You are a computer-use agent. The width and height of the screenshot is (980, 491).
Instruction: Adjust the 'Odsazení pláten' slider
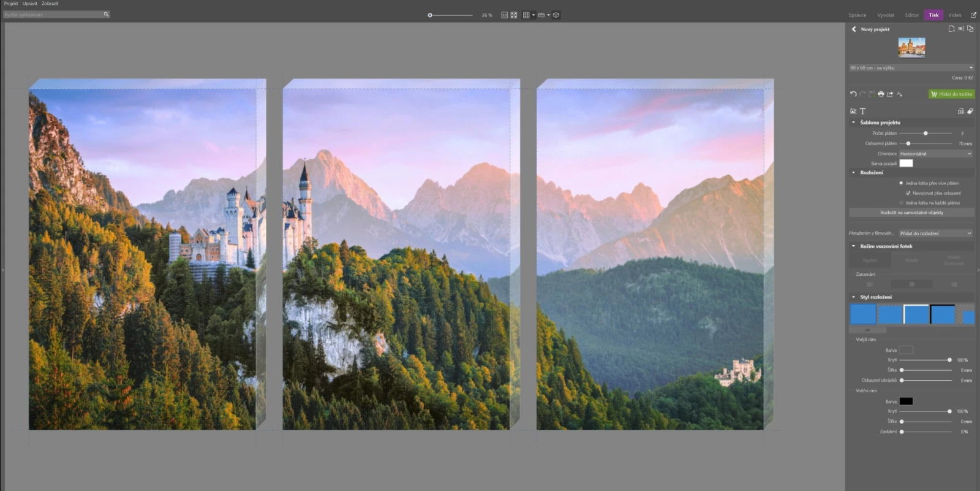click(908, 143)
